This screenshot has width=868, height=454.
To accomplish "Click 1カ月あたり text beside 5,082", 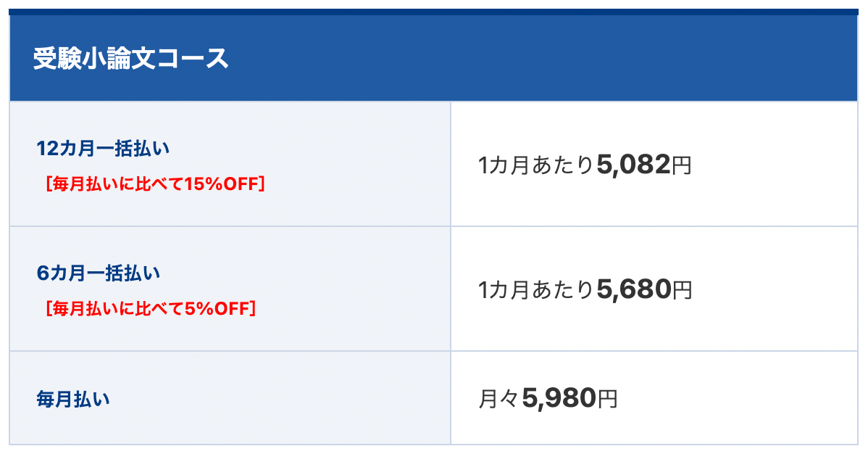I will (x=536, y=165).
